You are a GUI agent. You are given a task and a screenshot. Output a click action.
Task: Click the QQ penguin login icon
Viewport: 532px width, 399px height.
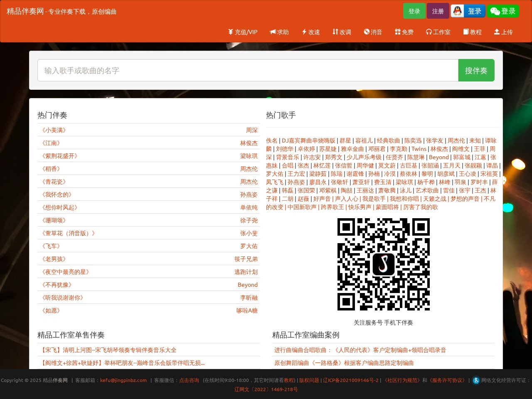click(458, 11)
